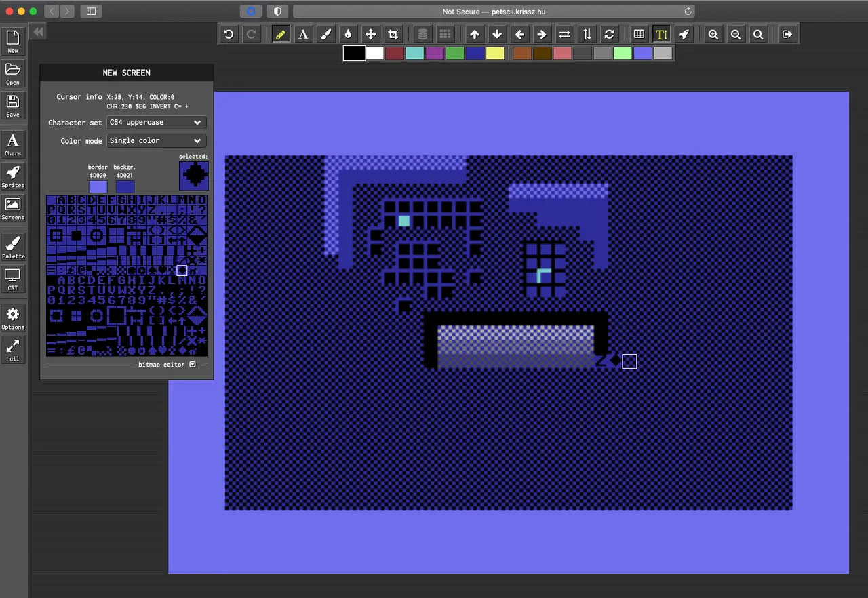Screen dimensions: 868x598
Task: Toggle the grid overlay icon
Action: pyautogui.click(x=639, y=34)
